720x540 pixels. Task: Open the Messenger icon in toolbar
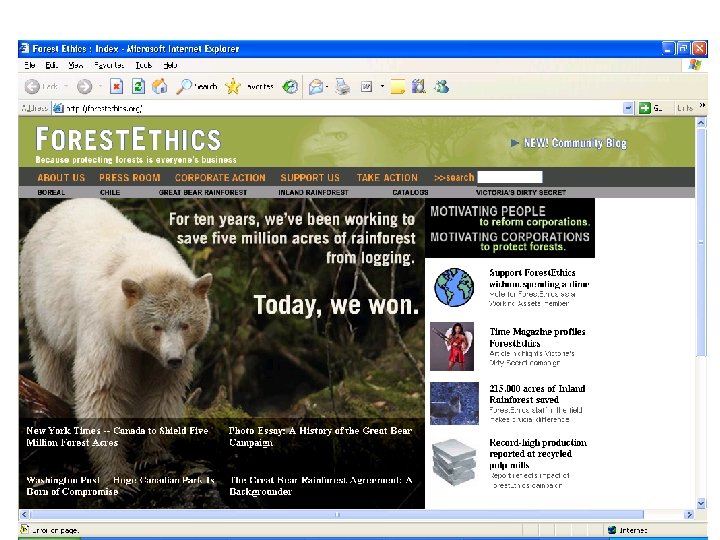441,86
